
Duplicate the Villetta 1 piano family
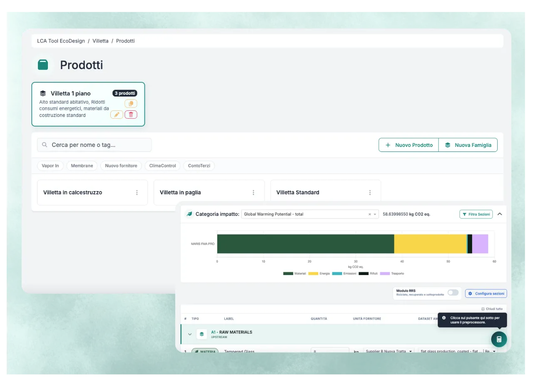131,104
